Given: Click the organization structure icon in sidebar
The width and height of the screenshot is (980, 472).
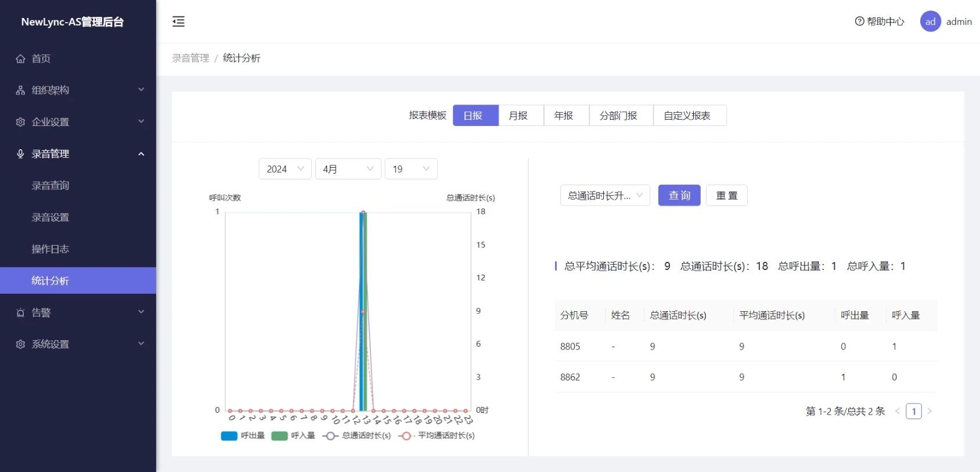Looking at the screenshot, I should (x=21, y=91).
